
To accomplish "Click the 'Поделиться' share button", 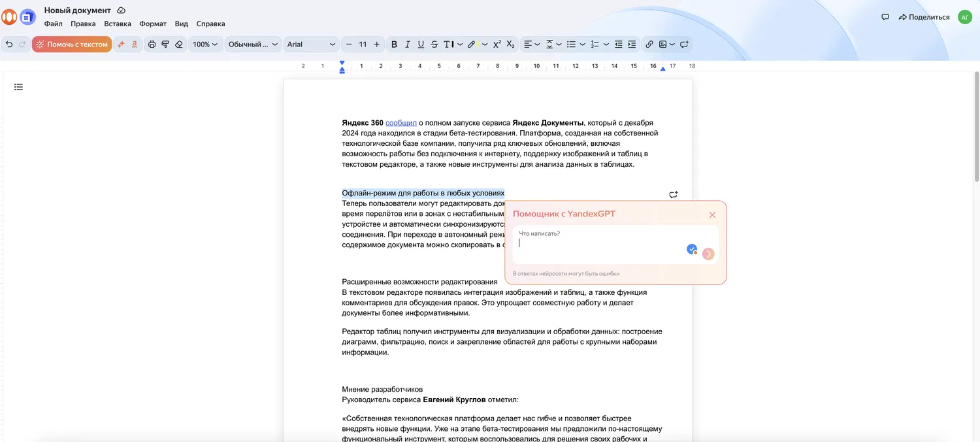I will [x=924, y=17].
